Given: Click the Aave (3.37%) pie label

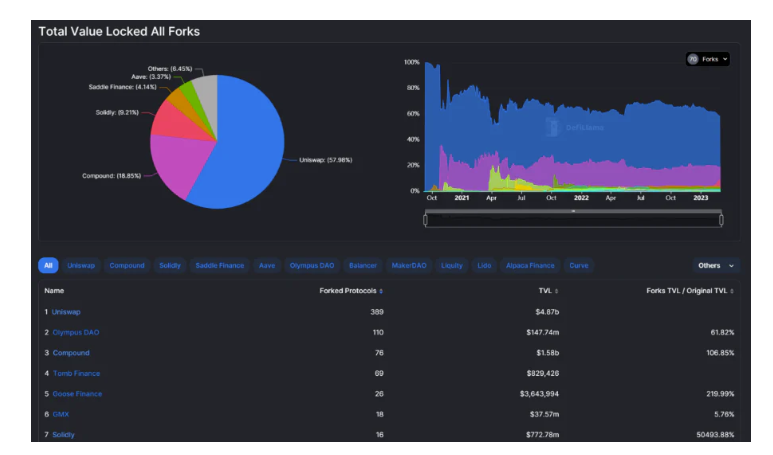Looking at the screenshot, I should (x=151, y=77).
